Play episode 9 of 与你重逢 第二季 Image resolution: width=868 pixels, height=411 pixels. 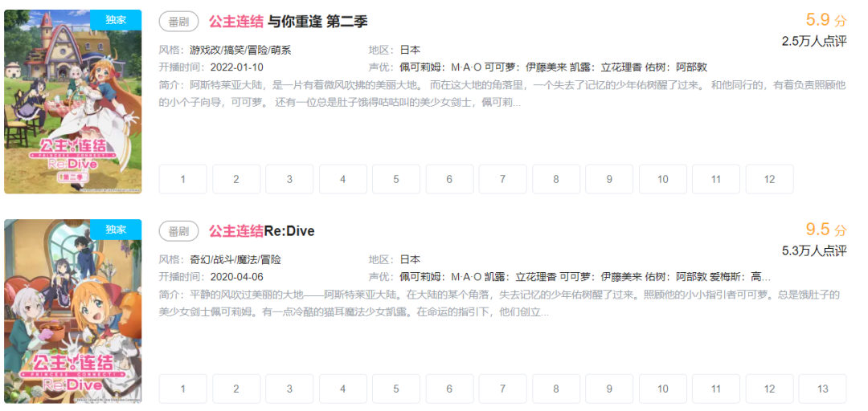click(x=609, y=179)
